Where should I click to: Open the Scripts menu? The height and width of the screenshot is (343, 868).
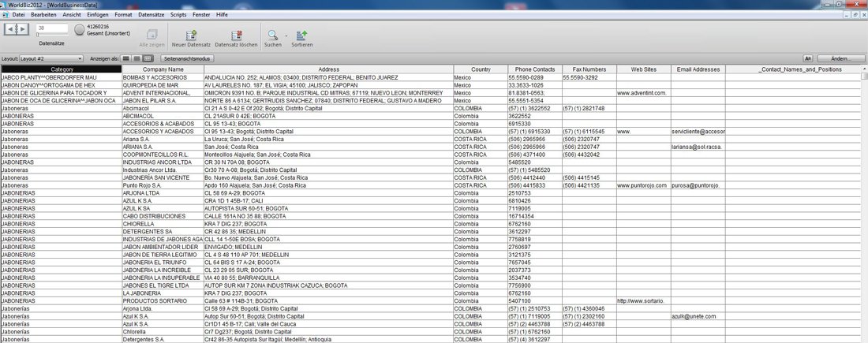(x=179, y=15)
